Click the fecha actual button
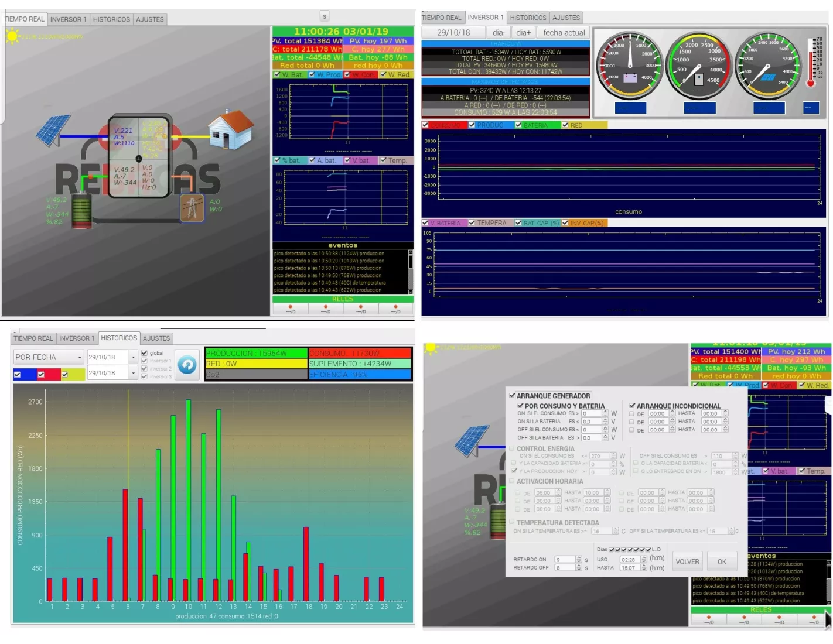The image size is (833, 644). [564, 33]
